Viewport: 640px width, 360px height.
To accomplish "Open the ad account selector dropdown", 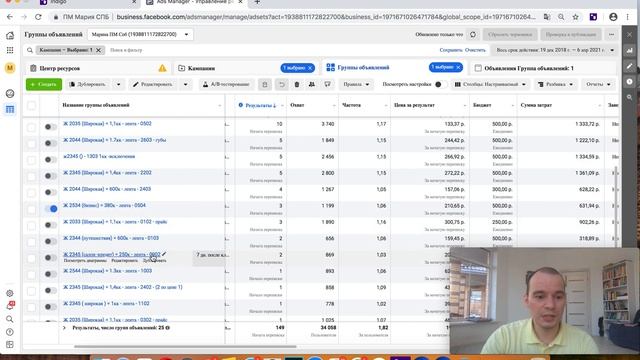I will point(140,35).
